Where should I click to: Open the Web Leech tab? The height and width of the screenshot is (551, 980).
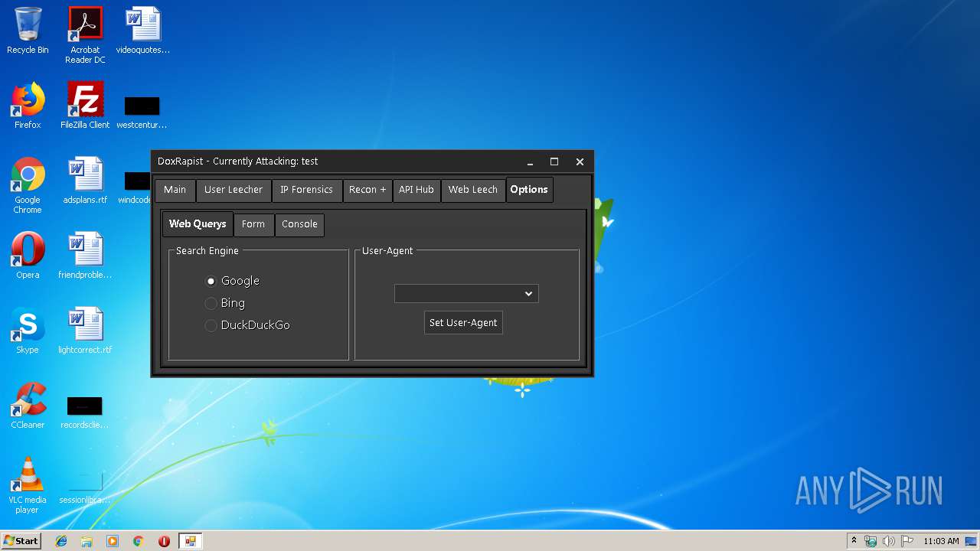(473, 190)
